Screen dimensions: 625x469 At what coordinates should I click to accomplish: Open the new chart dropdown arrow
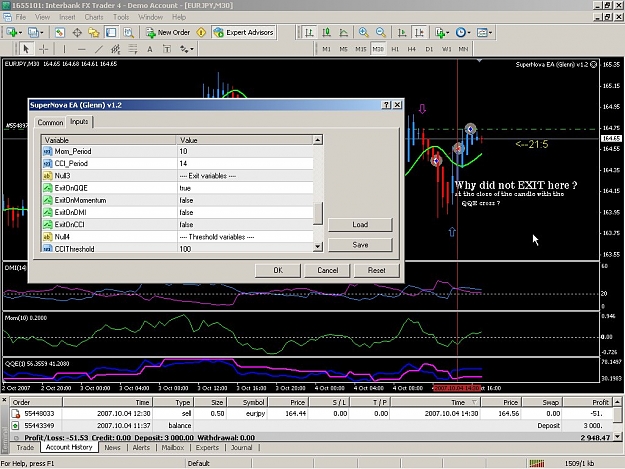[20, 33]
